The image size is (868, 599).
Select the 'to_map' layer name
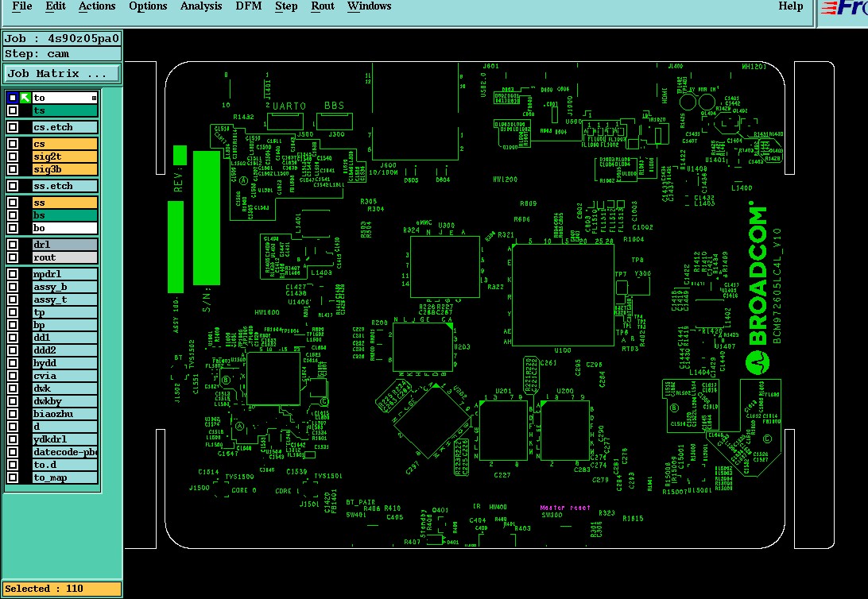pos(64,477)
